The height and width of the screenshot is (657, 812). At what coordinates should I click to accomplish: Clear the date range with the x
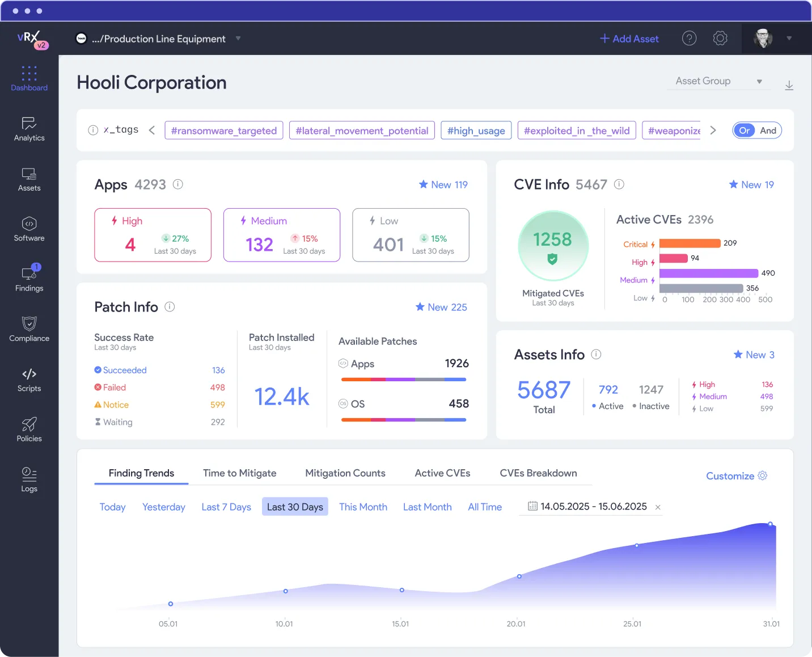click(x=658, y=507)
